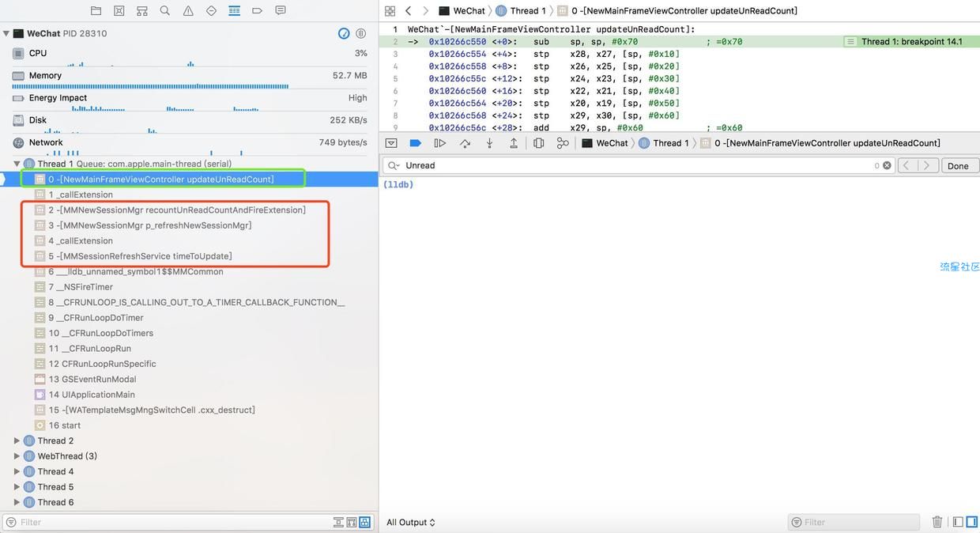Click the process view options icon beside PID

click(361, 33)
